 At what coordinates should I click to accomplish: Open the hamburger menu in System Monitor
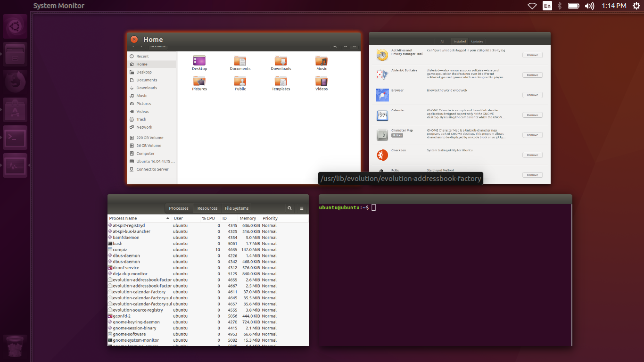(x=302, y=208)
